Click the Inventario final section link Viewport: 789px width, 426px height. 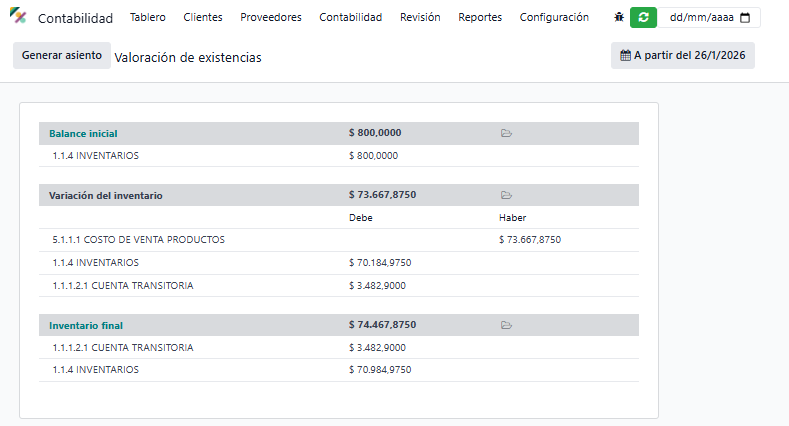(86, 325)
